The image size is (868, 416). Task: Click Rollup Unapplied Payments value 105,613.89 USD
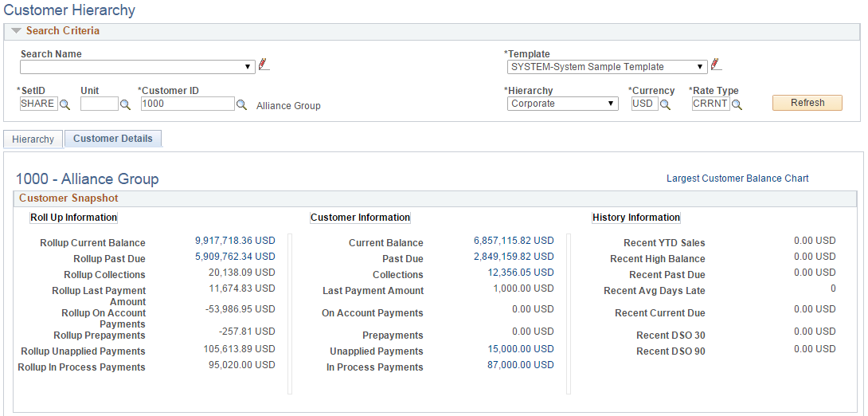[x=239, y=349]
